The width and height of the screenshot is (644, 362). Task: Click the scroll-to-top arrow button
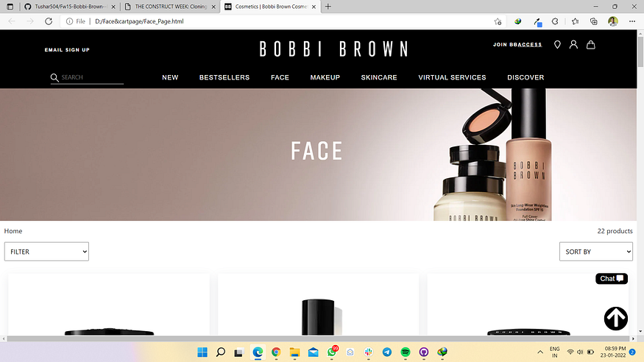coord(615,318)
